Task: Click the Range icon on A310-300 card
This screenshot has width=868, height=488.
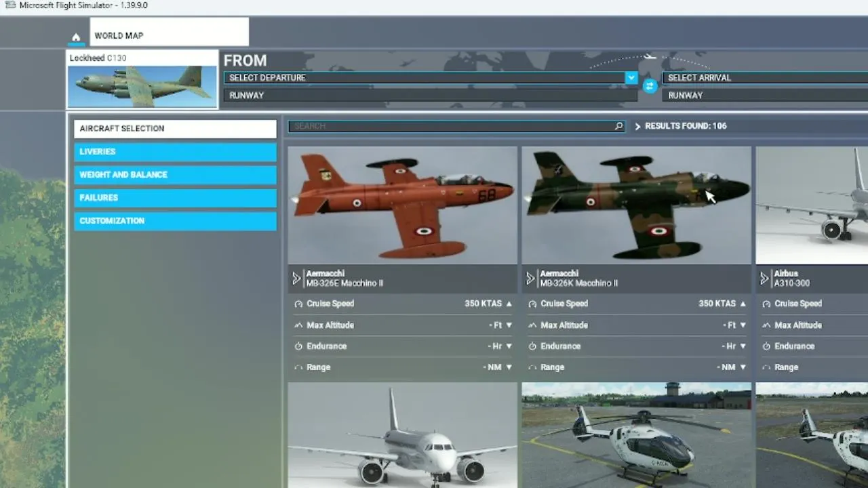Action: [766, 367]
